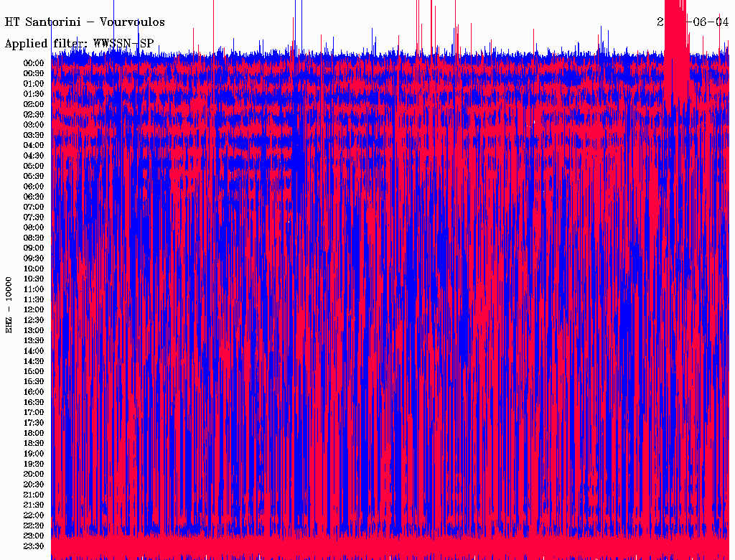Click the 04:00 time label
This screenshot has height=560, width=735.
34,146
